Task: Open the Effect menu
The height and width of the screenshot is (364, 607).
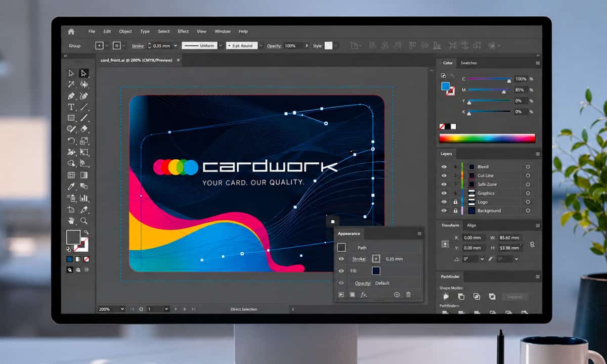Action: pos(183,31)
